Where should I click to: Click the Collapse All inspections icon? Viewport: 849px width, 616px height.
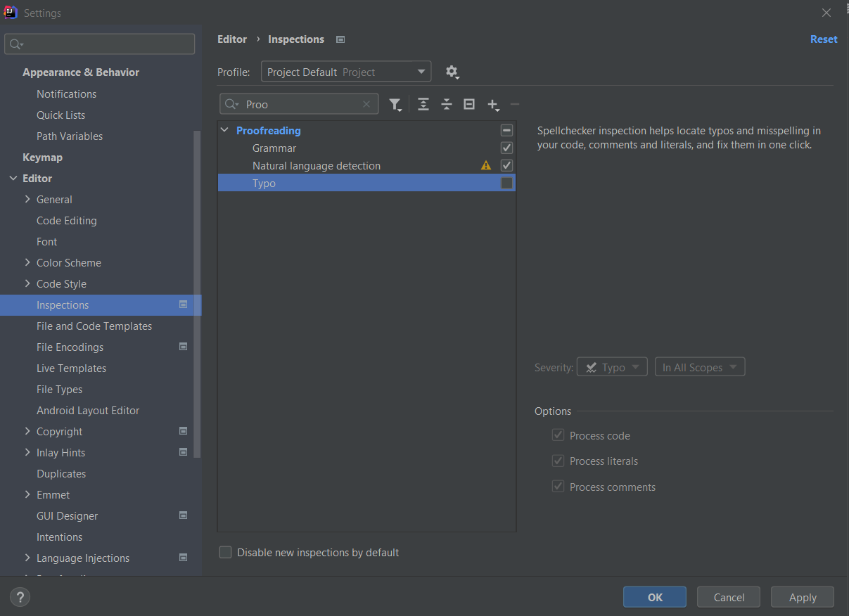[446, 104]
